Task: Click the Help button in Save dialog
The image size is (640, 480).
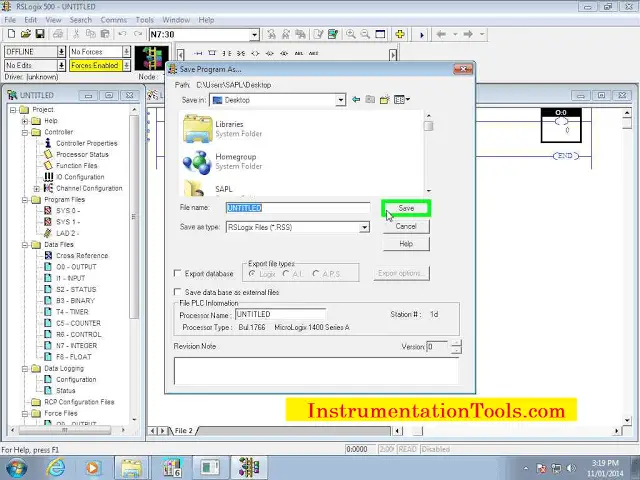Action: tap(406, 244)
